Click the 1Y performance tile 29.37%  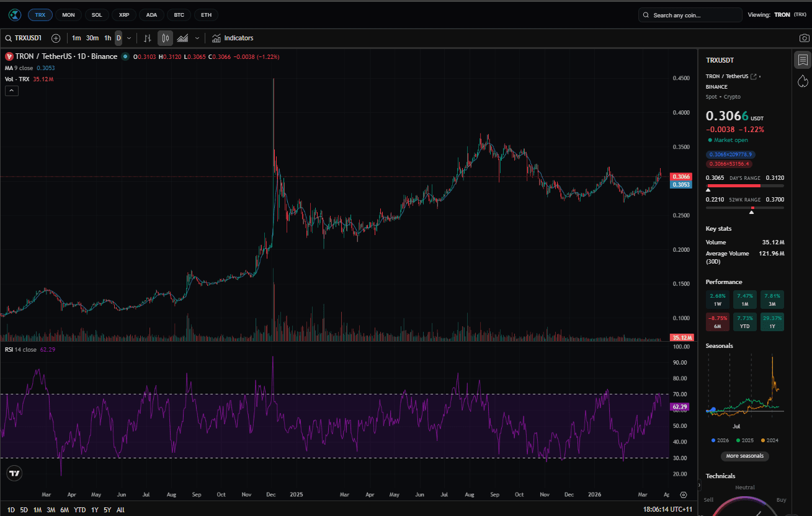click(x=772, y=322)
